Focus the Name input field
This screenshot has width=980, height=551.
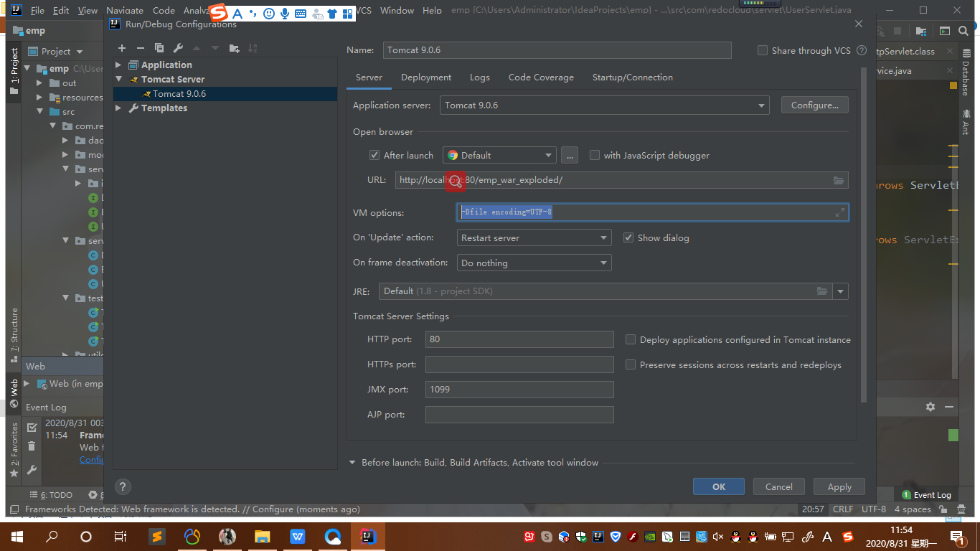coord(557,50)
